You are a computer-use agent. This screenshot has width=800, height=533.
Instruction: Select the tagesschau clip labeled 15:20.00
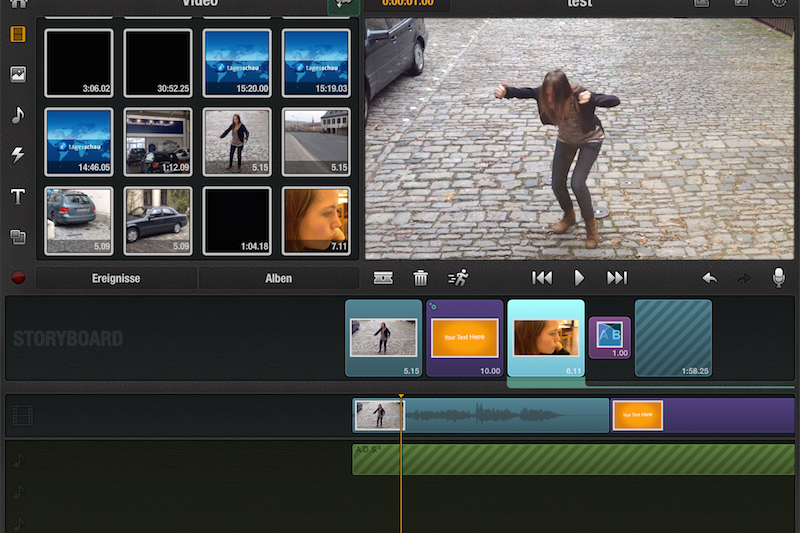pyautogui.click(x=237, y=62)
